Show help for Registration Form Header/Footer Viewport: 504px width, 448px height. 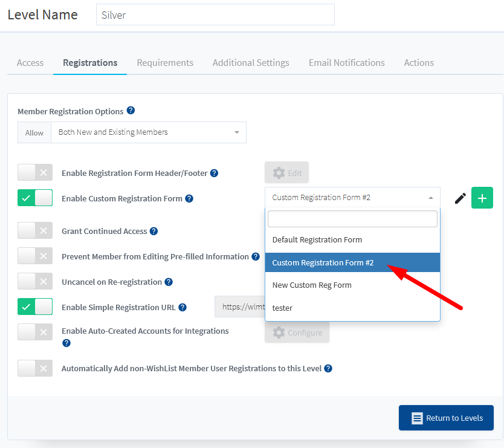tap(214, 173)
